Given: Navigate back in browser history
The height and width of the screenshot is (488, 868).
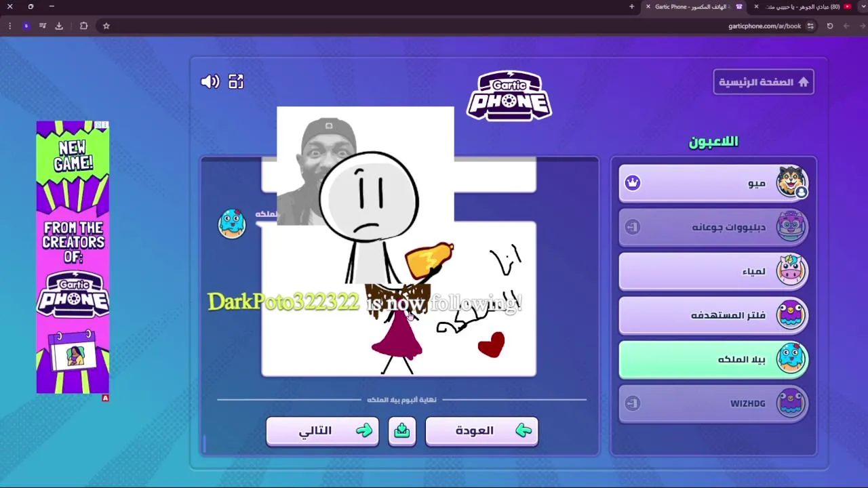Looking at the screenshot, I should [861, 26].
